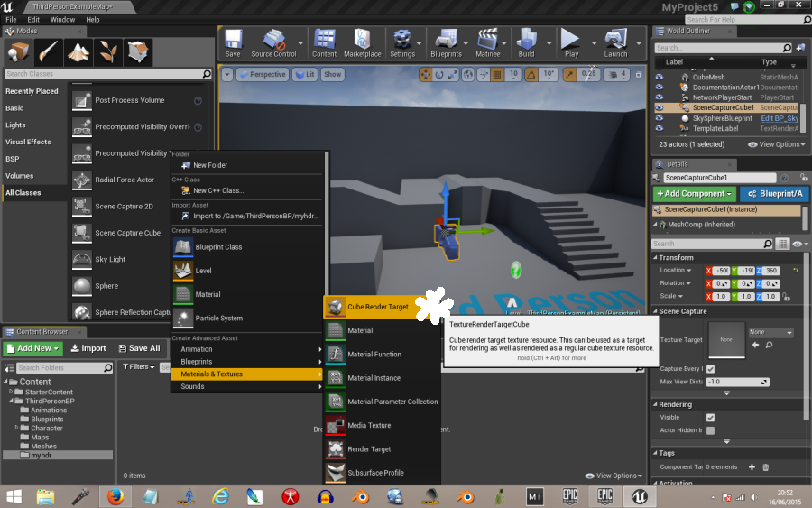Click New Folder in context menu

pos(247,165)
